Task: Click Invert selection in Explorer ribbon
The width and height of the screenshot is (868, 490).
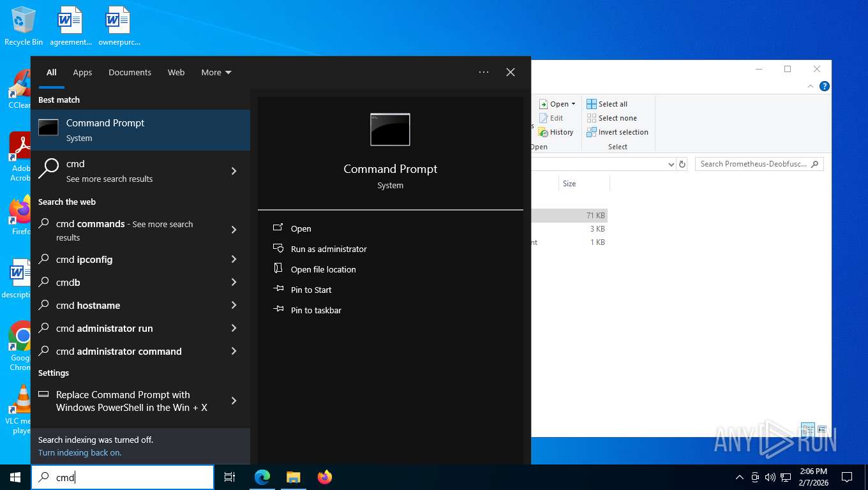Action: click(617, 132)
